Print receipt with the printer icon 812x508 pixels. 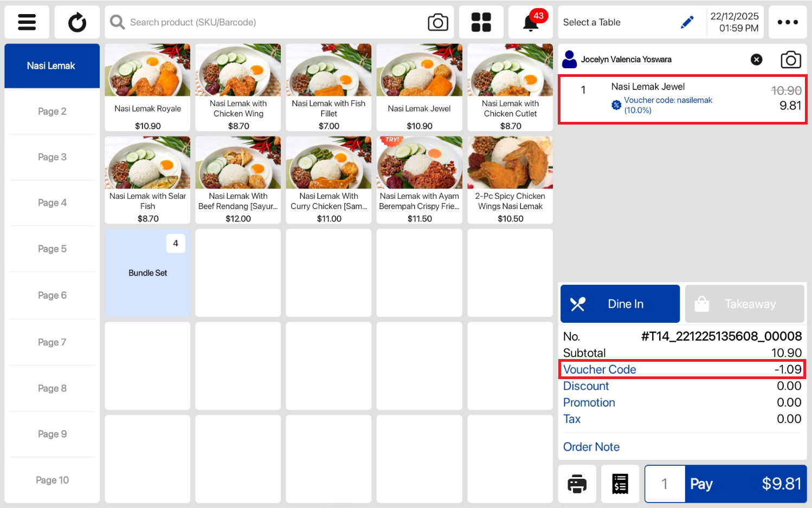(x=577, y=484)
